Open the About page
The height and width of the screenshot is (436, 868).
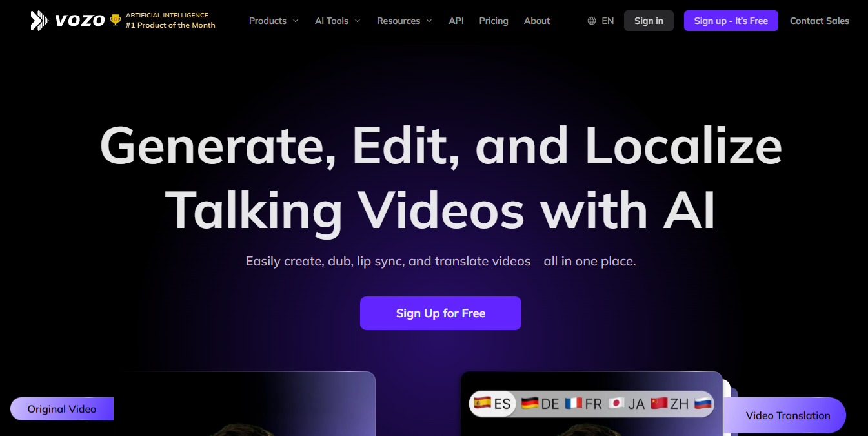[537, 21]
